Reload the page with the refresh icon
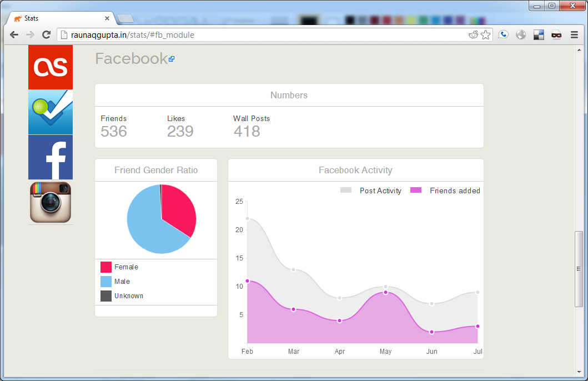This screenshot has width=588, height=381. click(46, 35)
